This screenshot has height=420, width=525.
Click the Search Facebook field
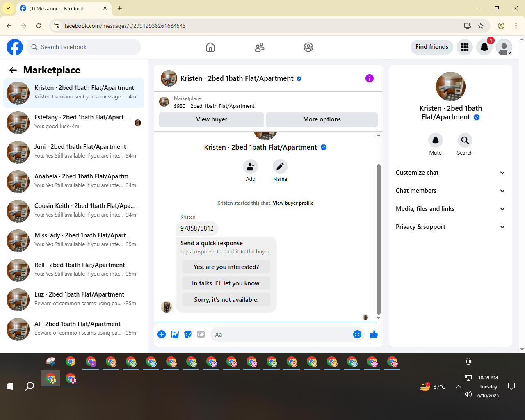tap(84, 47)
